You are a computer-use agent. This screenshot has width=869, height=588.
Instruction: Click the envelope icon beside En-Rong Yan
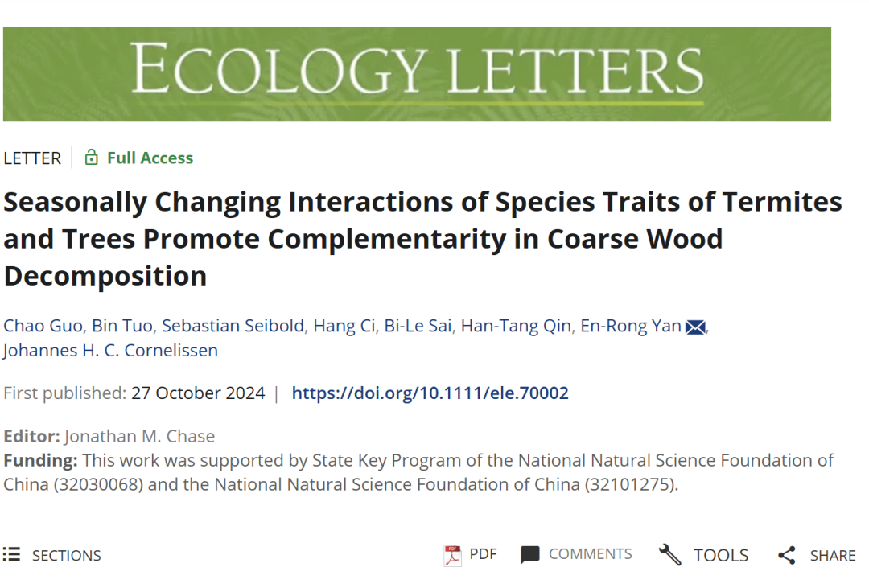click(x=695, y=327)
